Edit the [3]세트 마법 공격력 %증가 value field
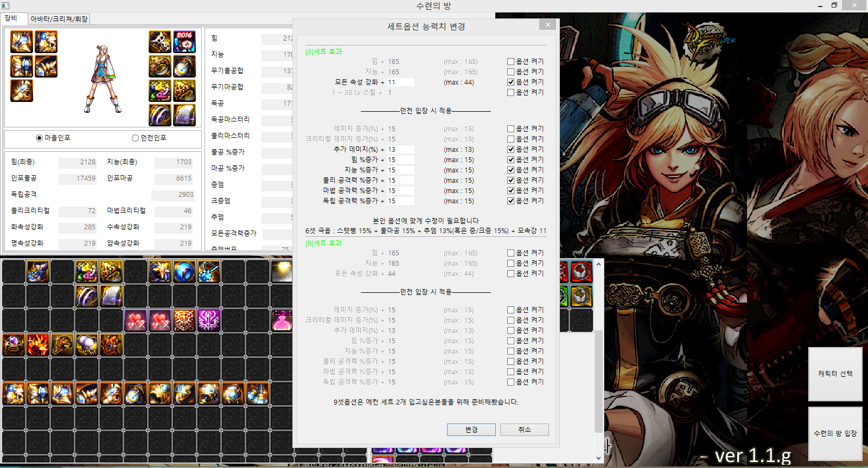The width and height of the screenshot is (868, 468). tap(400, 191)
